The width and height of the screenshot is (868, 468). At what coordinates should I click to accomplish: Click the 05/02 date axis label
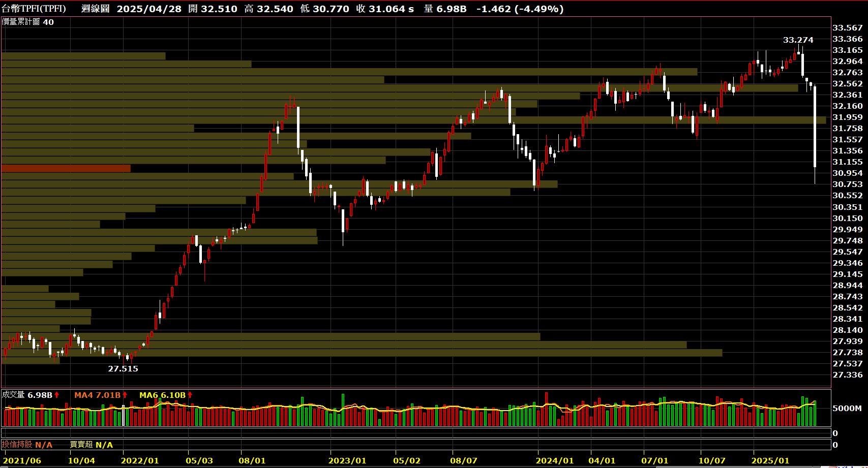pos(407,460)
